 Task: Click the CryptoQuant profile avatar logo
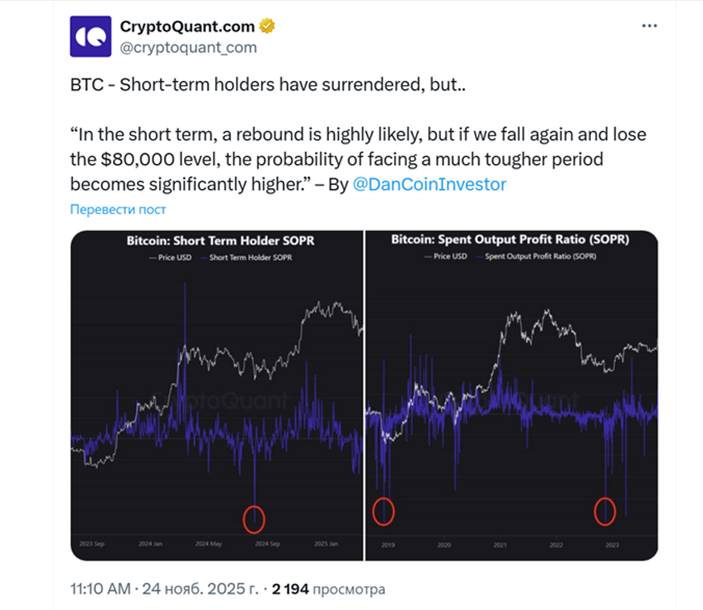click(91, 36)
